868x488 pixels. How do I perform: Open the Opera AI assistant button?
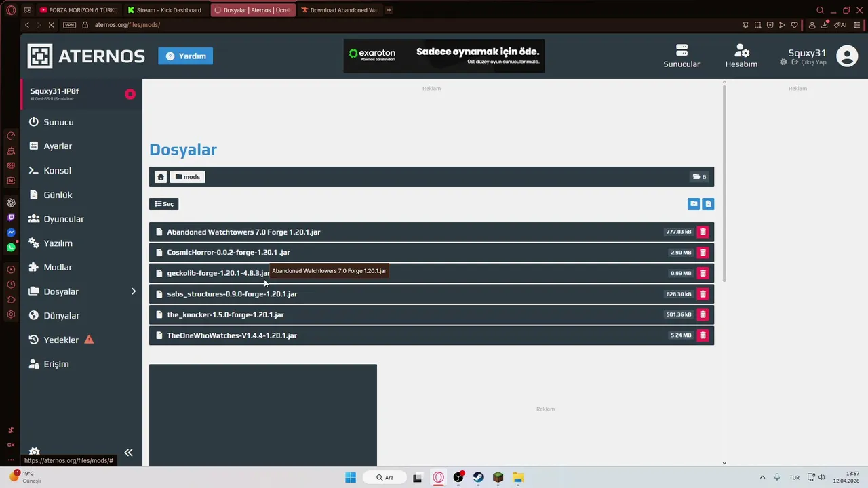(841, 25)
